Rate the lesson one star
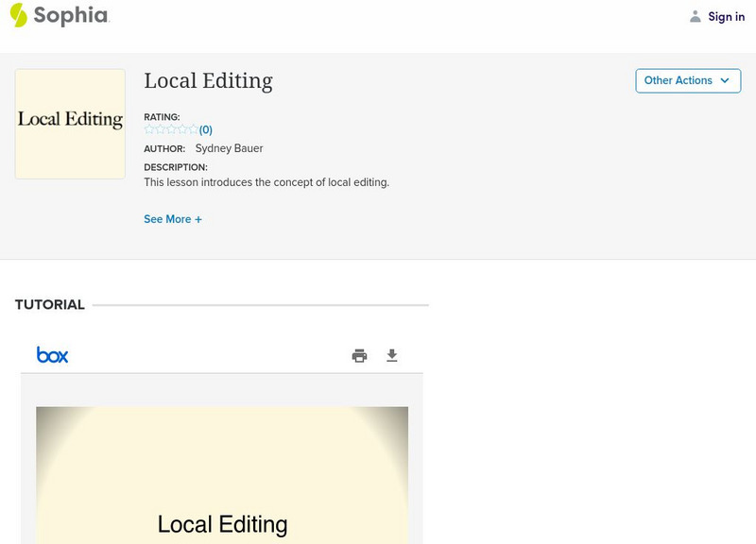This screenshot has height=544, width=756. (149, 129)
